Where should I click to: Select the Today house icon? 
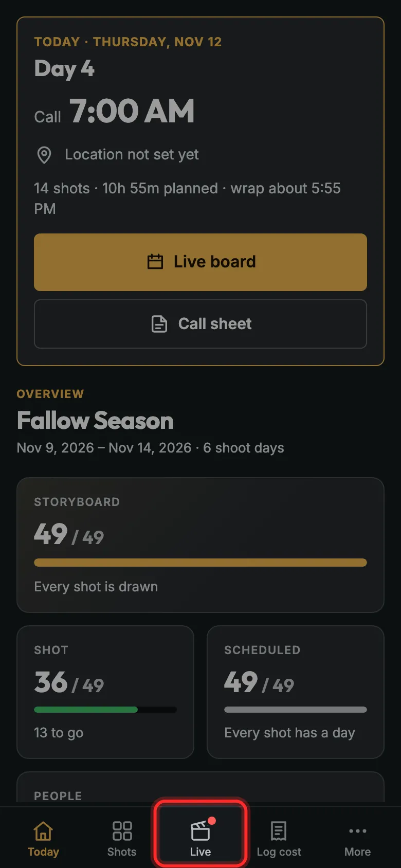[x=43, y=831]
